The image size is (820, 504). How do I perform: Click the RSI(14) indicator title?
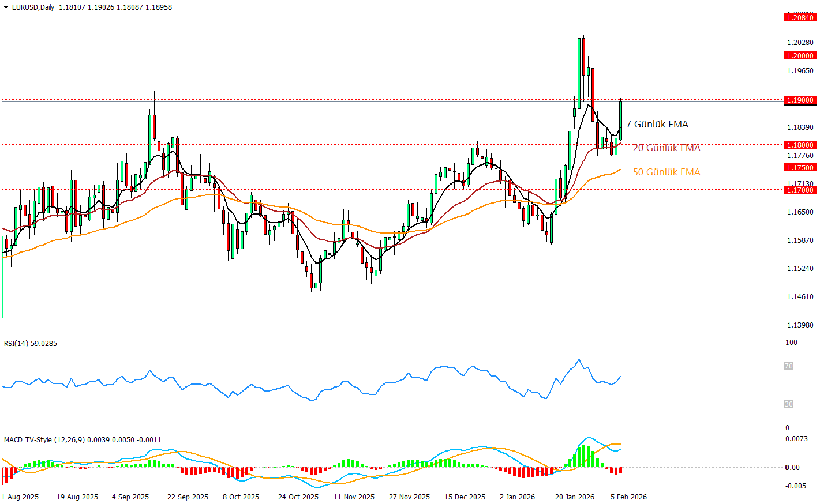30,344
